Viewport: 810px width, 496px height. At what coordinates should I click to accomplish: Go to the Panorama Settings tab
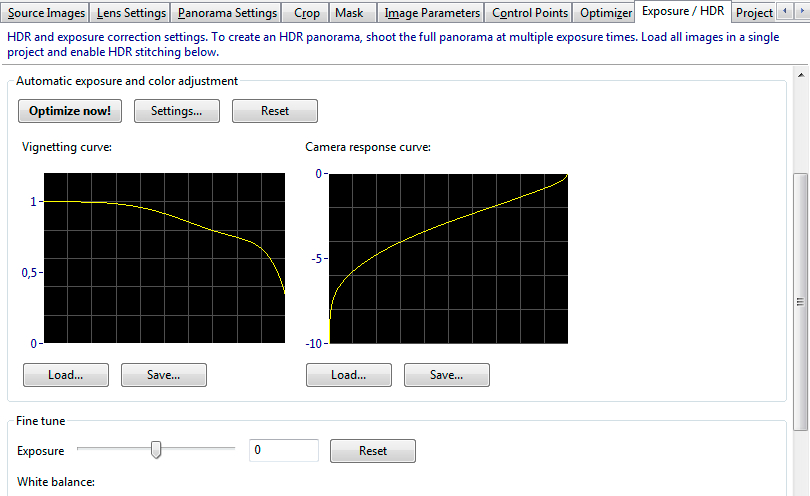click(x=227, y=13)
